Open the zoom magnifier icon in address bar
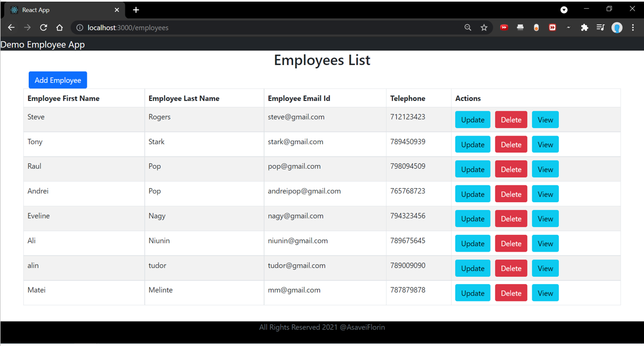This screenshot has width=644, height=346. click(x=468, y=28)
